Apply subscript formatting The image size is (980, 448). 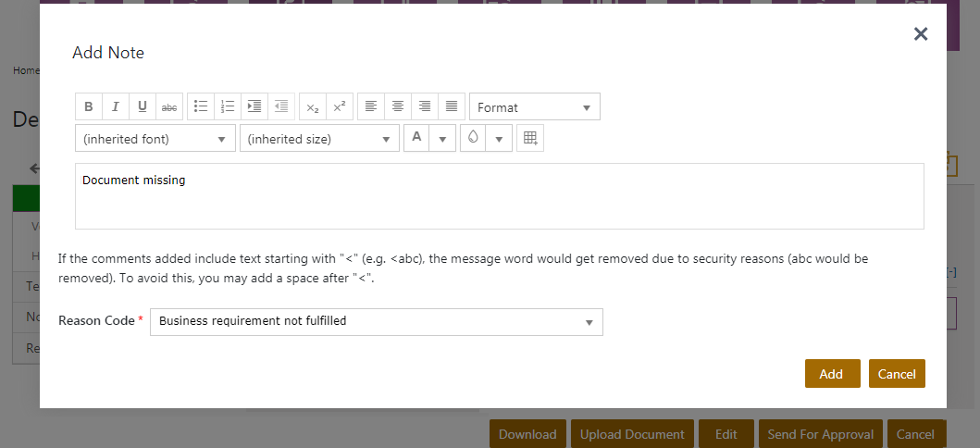tap(313, 107)
